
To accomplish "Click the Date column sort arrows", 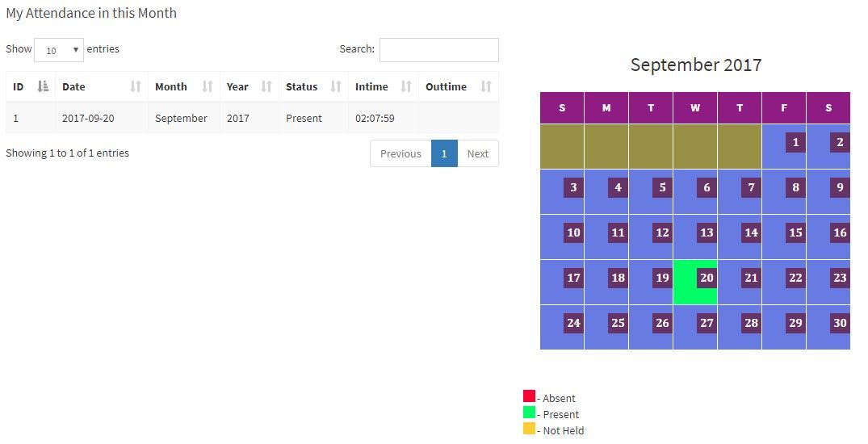I will click(x=136, y=86).
